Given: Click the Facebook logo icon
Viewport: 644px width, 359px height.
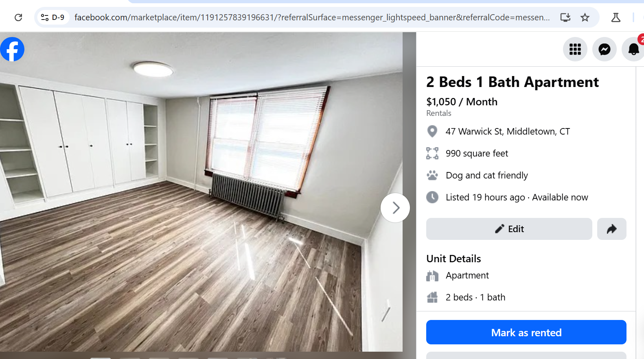Looking at the screenshot, I should click(12, 49).
